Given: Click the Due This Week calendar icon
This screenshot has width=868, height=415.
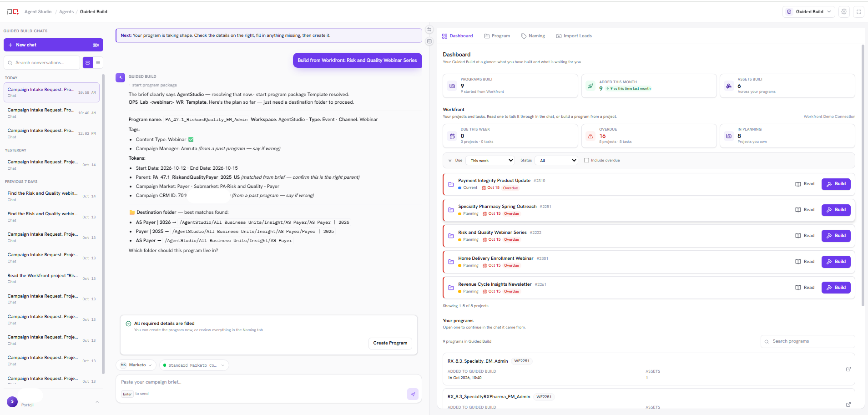Looking at the screenshot, I should tap(452, 136).
